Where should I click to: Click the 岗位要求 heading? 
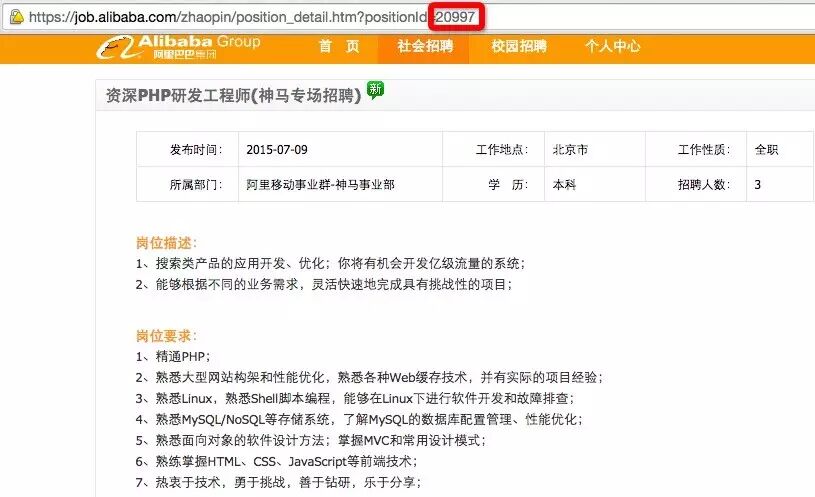pos(166,336)
